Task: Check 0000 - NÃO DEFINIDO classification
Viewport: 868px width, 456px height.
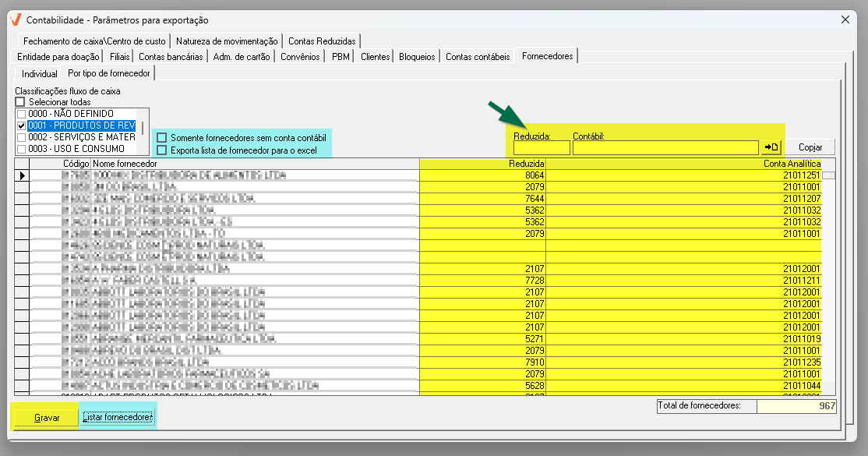Action: tap(22, 114)
